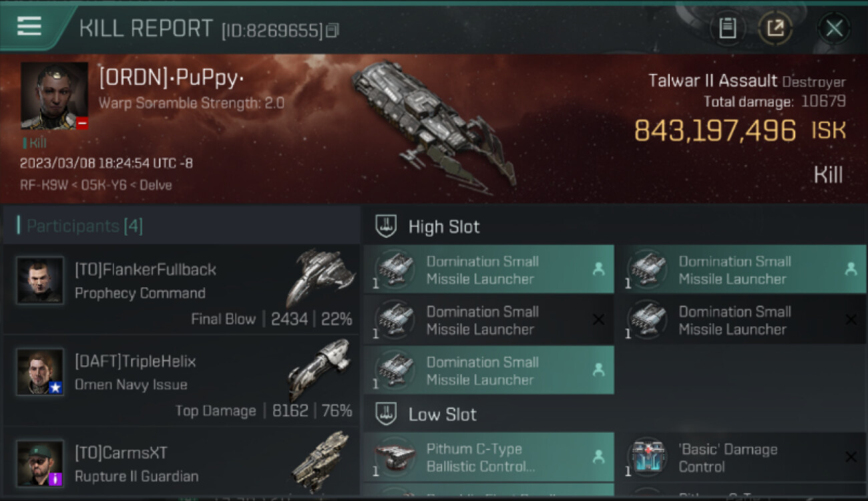
Task: Open the High Slot section icon
Action: pyautogui.click(x=385, y=226)
